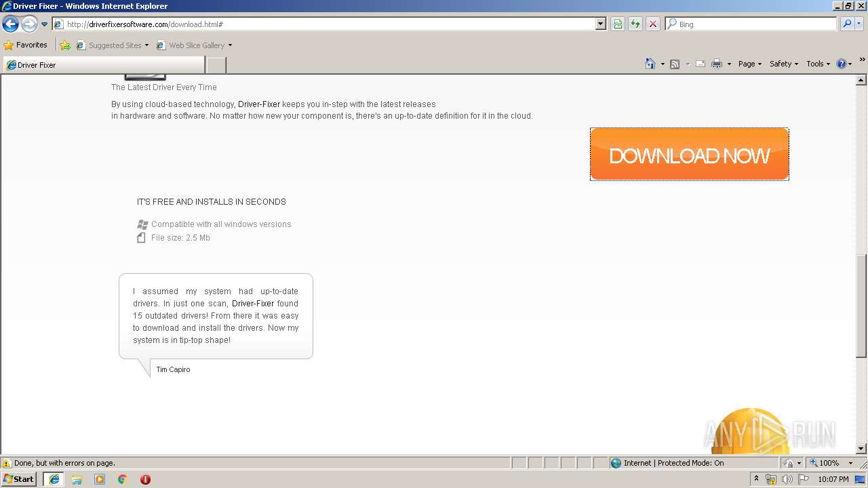Click the red Opera-style taskbar icon

point(145,479)
